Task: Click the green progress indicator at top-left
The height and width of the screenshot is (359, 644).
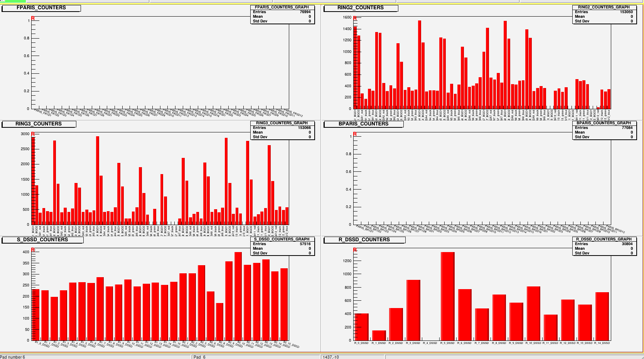Action: (13, 1)
